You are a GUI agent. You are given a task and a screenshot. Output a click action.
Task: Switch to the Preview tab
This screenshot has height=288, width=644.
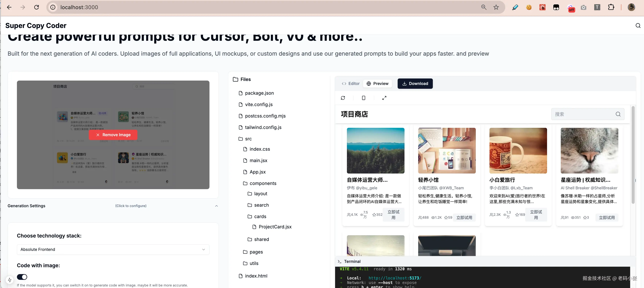click(x=378, y=83)
